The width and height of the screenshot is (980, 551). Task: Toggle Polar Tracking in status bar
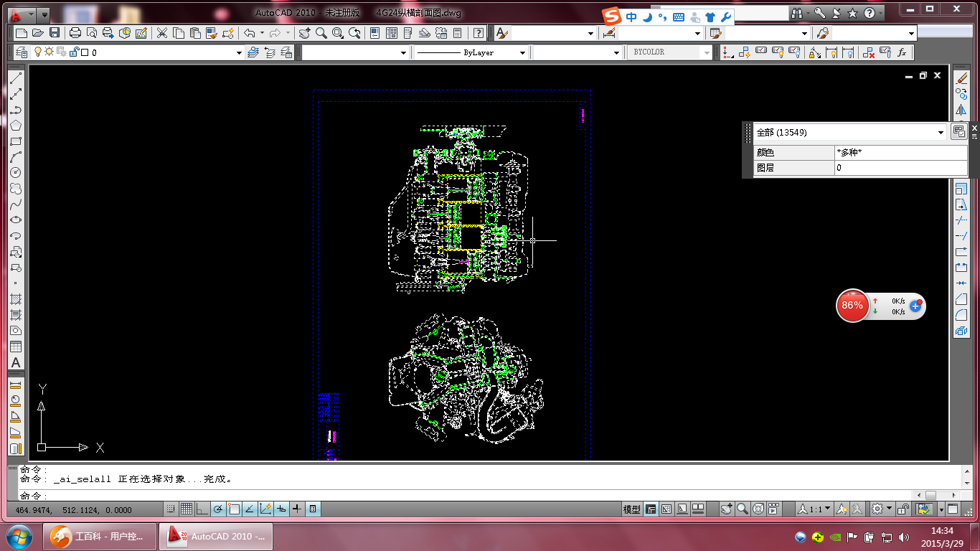217,509
